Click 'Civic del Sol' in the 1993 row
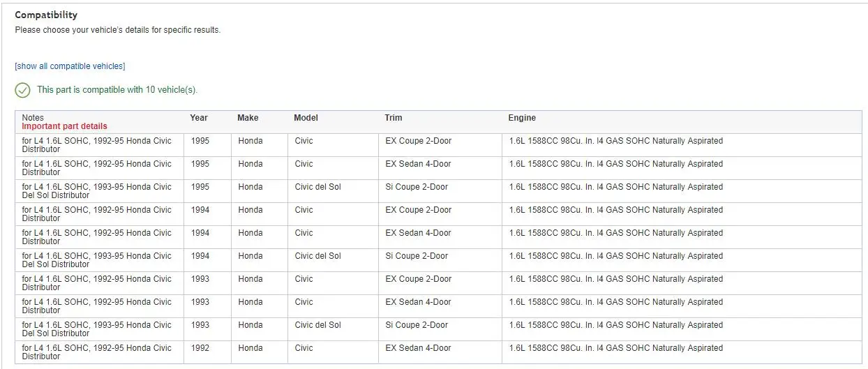The image size is (868, 369). pos(318,325)
